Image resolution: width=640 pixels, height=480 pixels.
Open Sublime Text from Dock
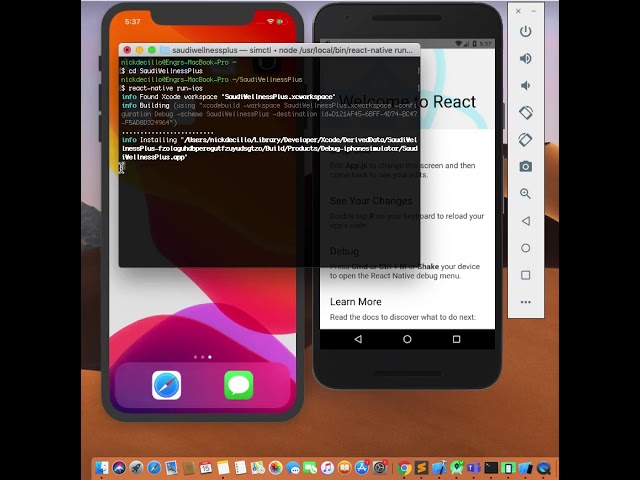click(x=422, y=468)
